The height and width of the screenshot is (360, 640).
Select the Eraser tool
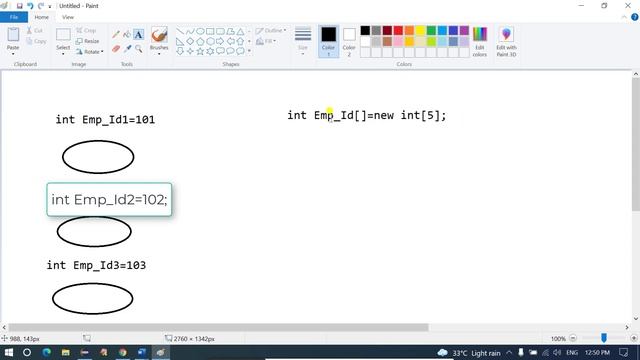click(x=116, y=49)
